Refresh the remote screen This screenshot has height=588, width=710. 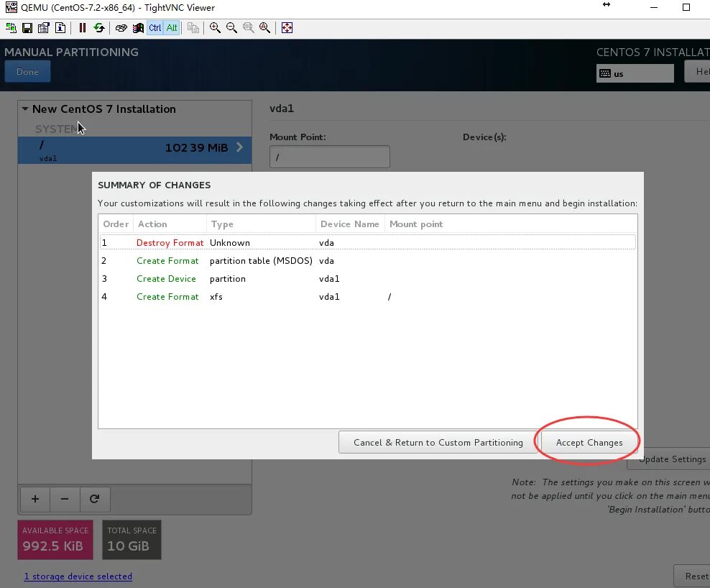(98, 28)
